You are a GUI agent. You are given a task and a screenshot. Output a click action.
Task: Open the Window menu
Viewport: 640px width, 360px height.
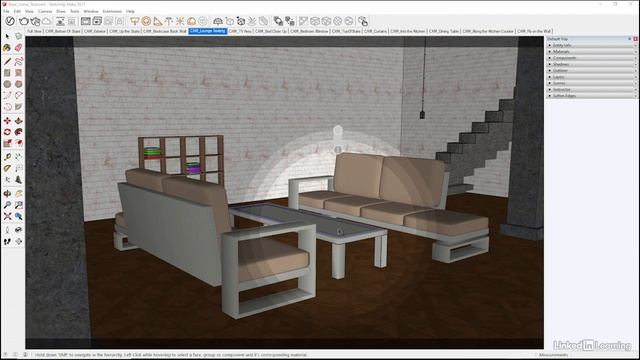coord(91,11)
